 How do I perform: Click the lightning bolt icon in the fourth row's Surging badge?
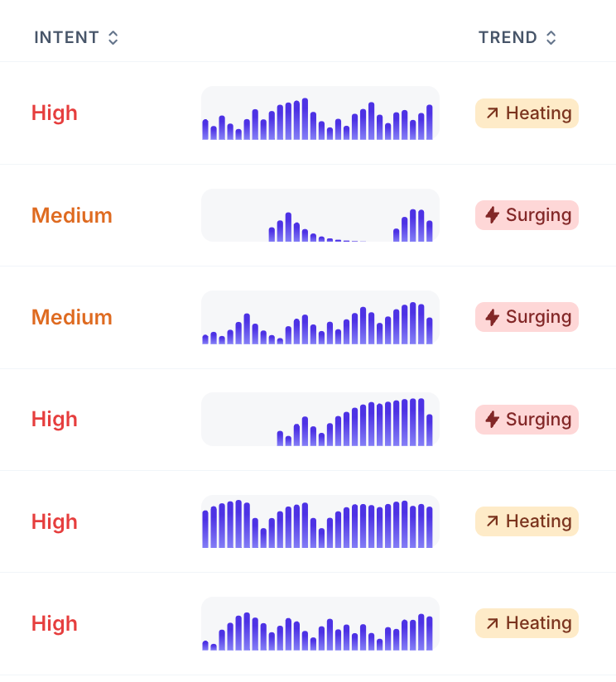tap(493, 420)
